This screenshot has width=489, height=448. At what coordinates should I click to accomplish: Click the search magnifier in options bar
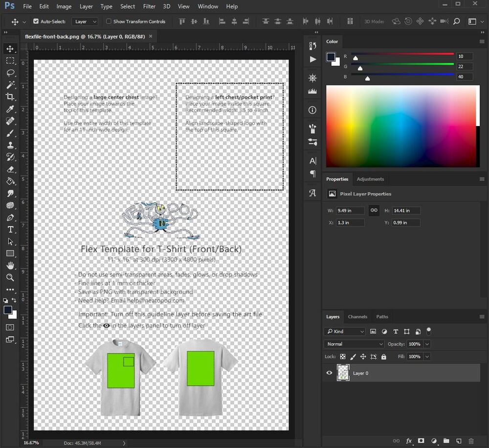point(457,21)
